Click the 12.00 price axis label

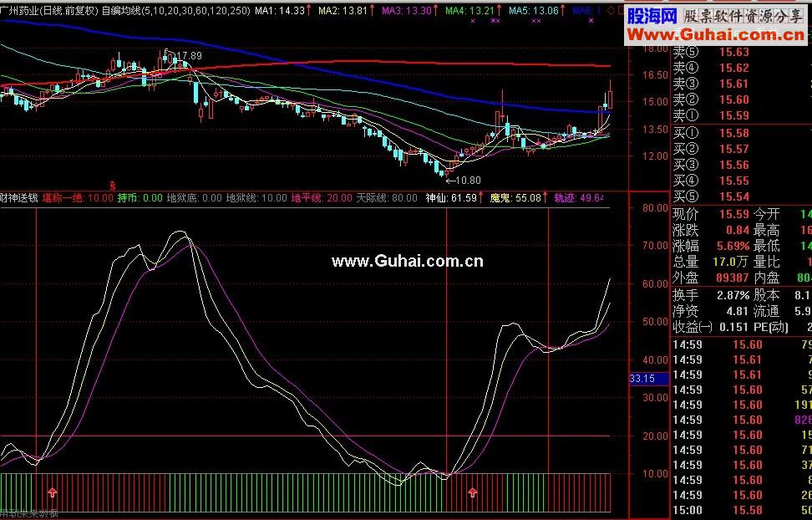(655, 155)
